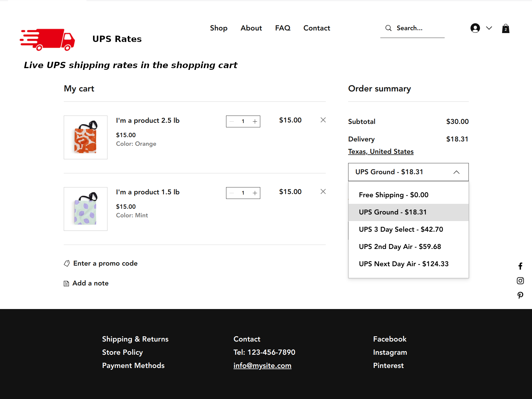This screenshot has width=532, height=399.
Task: Go to the Shop menu item
Action: point(219,28)
